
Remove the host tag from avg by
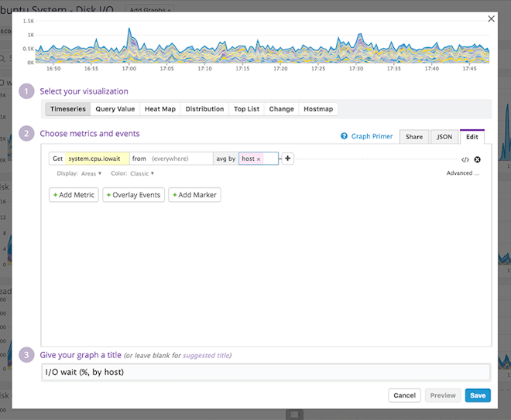tap(259, 159)
